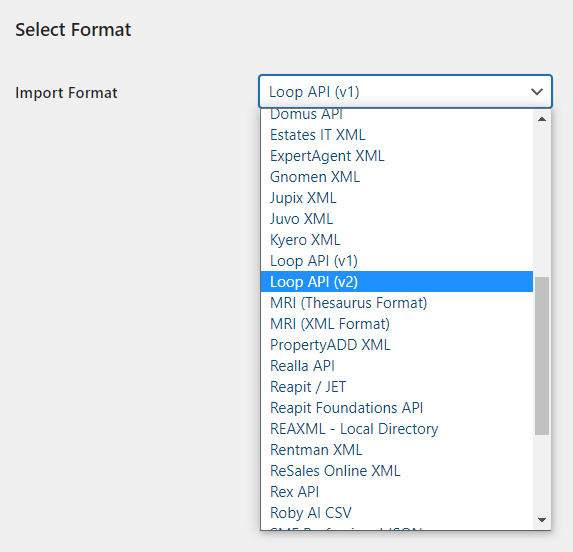
Task: Select Reapit Foundations API option
Action: click(397, 408)
